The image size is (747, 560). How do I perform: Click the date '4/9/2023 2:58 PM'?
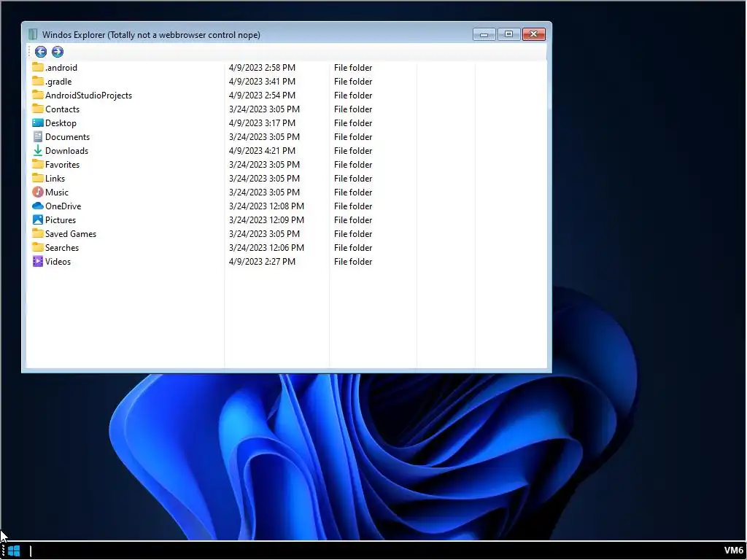tap(262, 68)
